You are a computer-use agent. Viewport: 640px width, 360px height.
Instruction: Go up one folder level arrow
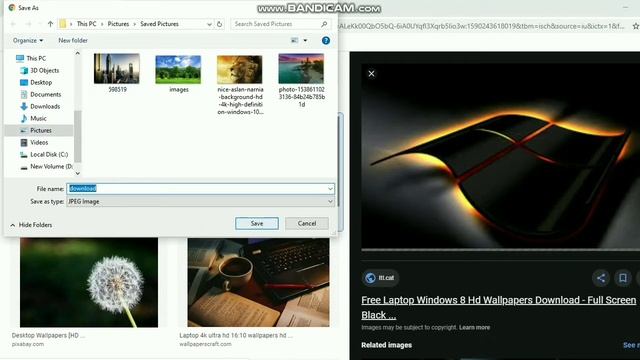tap(50, 24)
